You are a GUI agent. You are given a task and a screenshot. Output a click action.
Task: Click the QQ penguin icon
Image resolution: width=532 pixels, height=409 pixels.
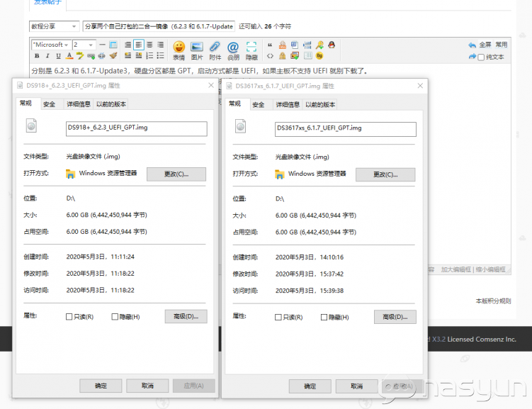[332, 45]
